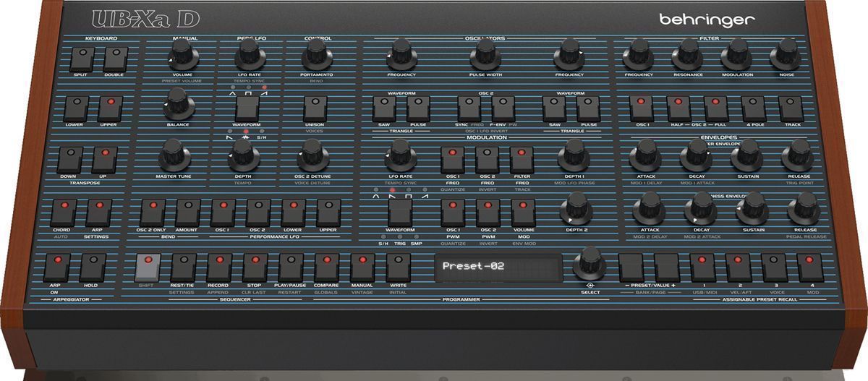This screenshot has height=381, width=868.
Task: Click the Filter Noise knob
Action: (786, 55)
